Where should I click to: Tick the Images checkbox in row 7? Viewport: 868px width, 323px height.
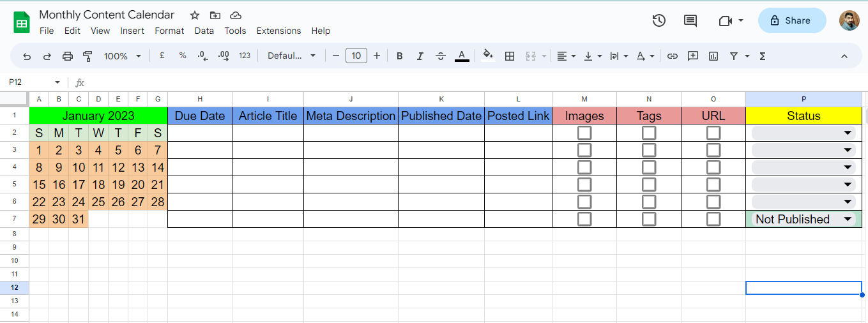(584, 219)
